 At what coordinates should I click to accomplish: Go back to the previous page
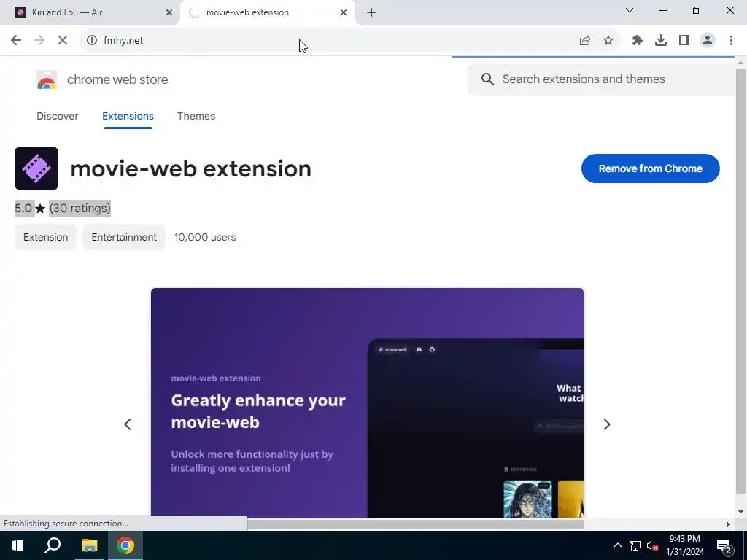coord(16,41)
